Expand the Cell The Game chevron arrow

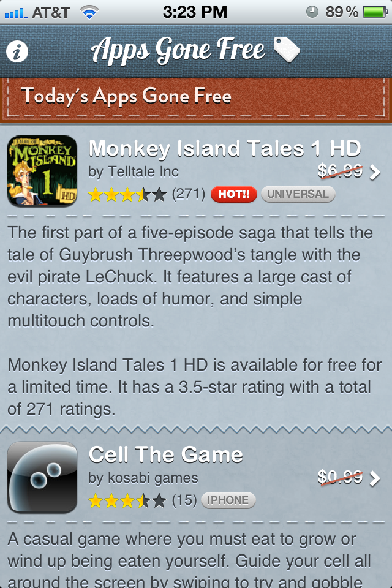click(x=375, y=478)
